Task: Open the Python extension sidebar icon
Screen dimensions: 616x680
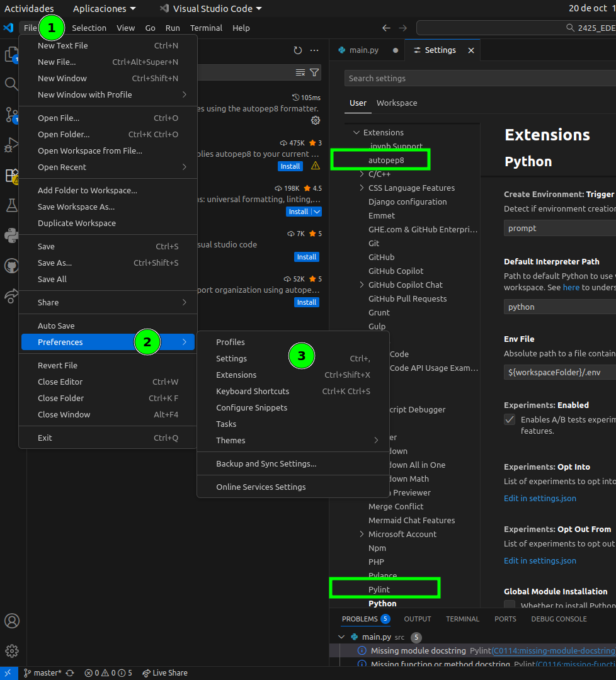Action: tap(11, 235)
